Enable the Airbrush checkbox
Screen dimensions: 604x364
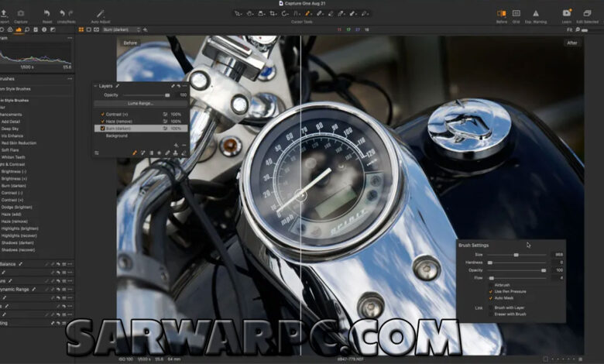(x=491, y=285)
